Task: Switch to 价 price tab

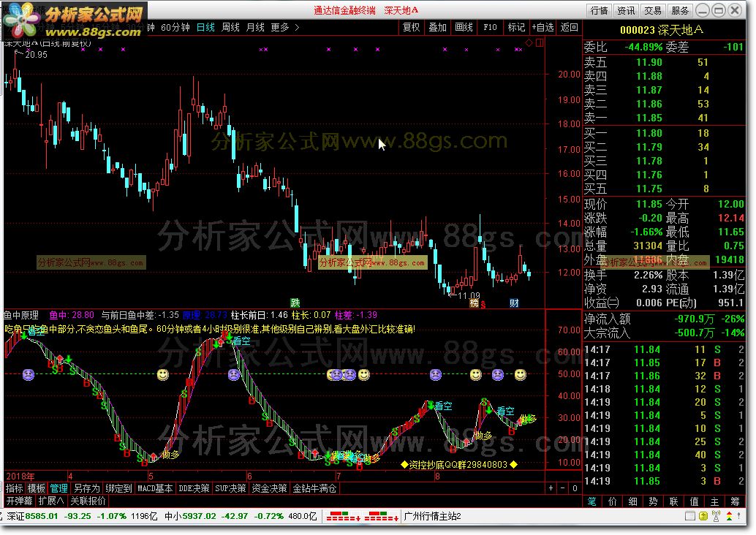Action: click(612, 501)
